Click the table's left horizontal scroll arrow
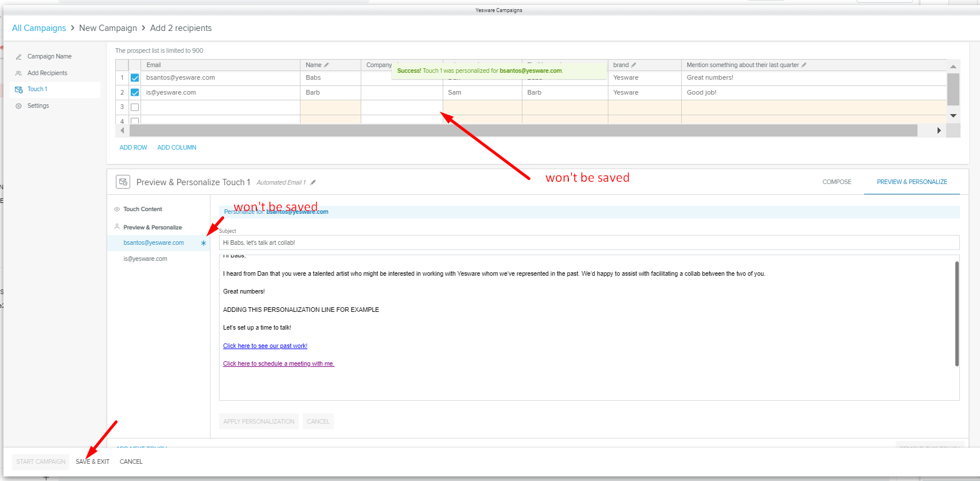The width and height of the screenshot is (980, 481). coord(122,131)
